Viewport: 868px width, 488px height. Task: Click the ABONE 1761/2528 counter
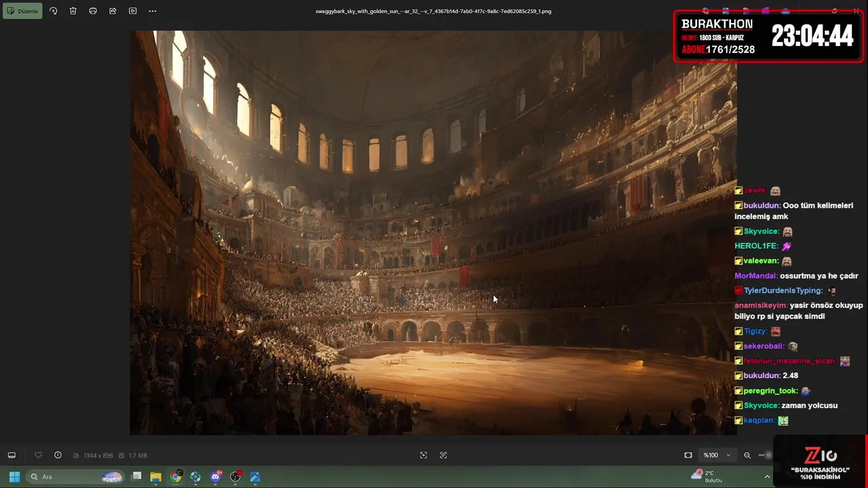coord(718,49)
